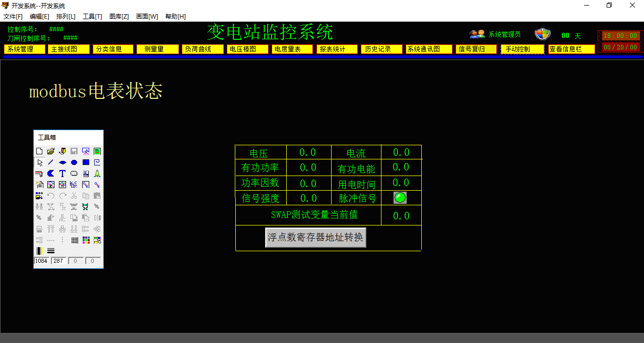Click the 电度量表 button
Image resolution: width=644 pixels, height=343 pixels.
coord(292,49)
